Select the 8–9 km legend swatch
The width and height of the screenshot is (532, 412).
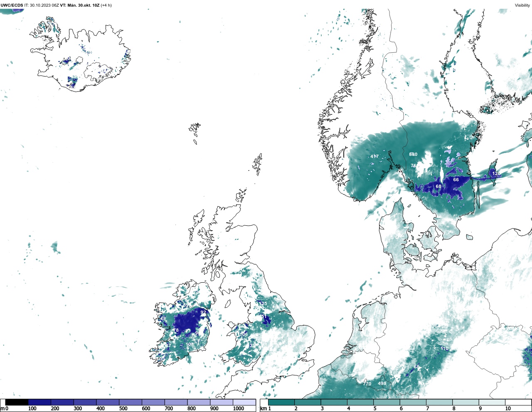click(465, 402)
